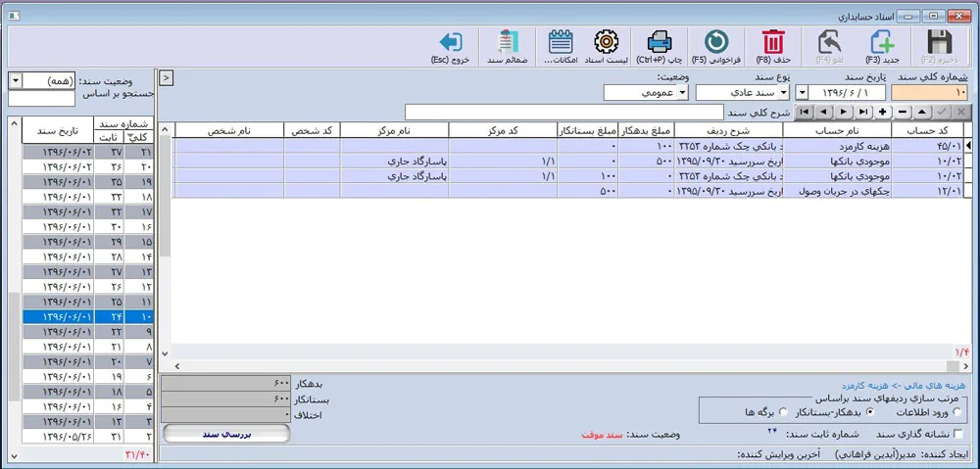Click the بررسي سند button
This screenshot has height=469, width=980.
226,434
